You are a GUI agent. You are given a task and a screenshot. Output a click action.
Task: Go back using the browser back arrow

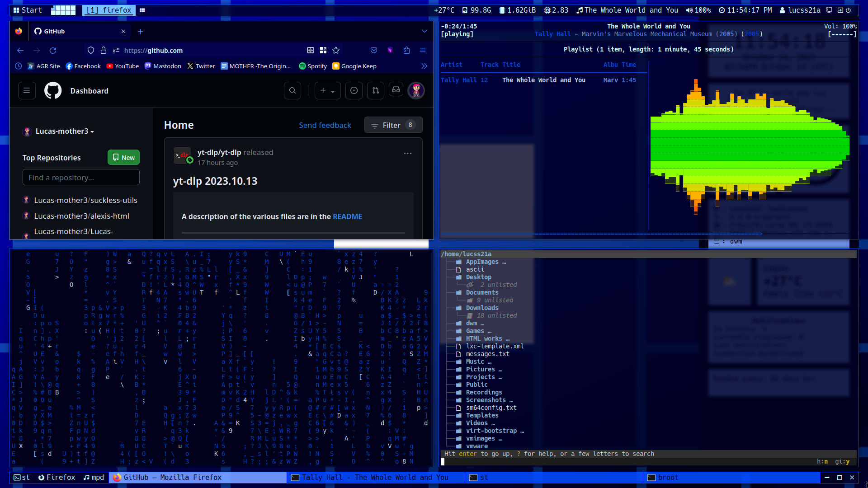click(x=20, y=51)
